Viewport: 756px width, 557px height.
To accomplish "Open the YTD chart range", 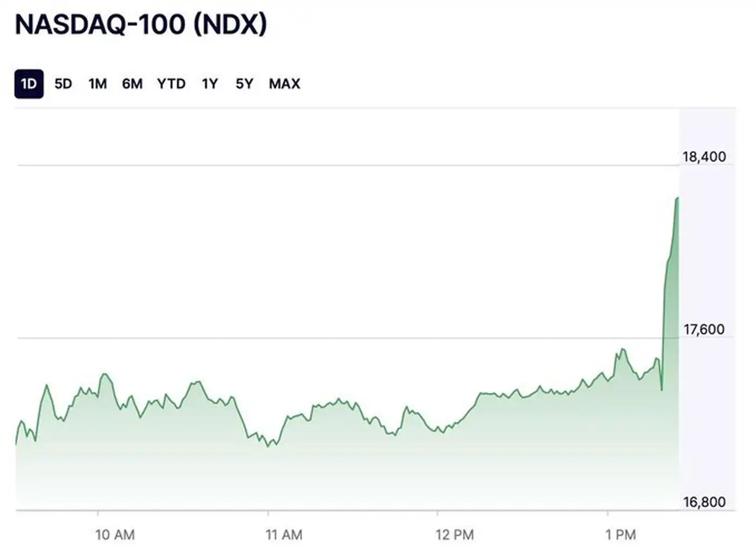I will [x=171, y=84].
